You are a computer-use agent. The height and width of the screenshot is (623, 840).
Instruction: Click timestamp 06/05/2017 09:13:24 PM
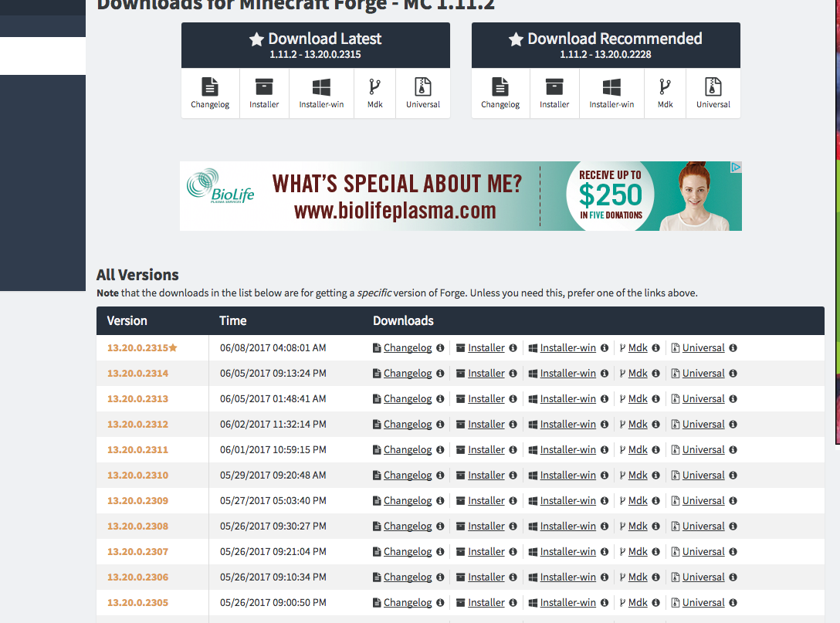pyautogui.click(x=273, y=374)
